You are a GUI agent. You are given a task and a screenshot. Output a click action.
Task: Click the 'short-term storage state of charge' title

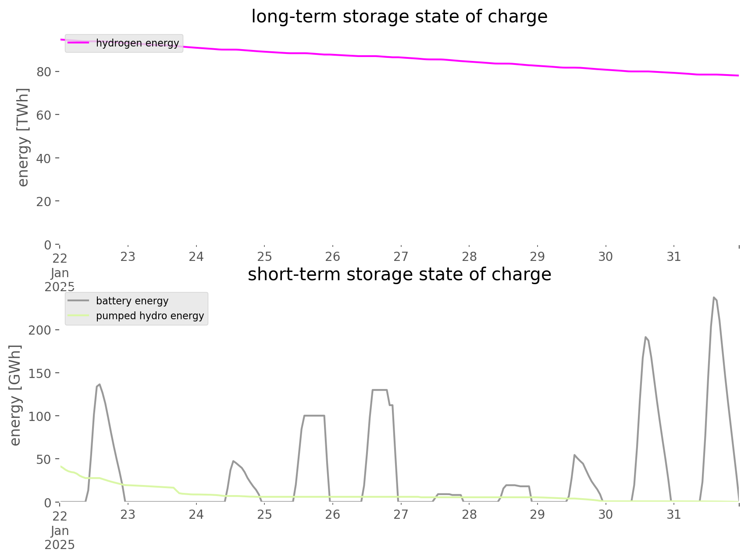(399, 275)
